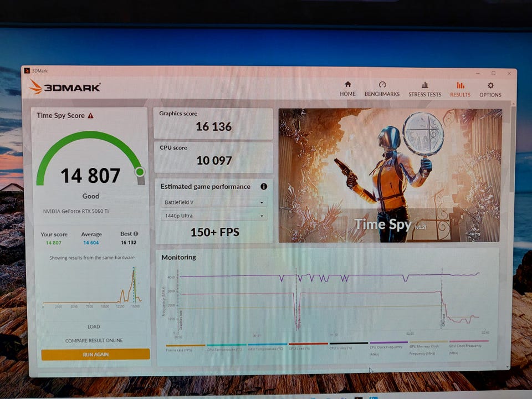Click the Monitoring heading
532x399 pixels.
tap(178, 257)
